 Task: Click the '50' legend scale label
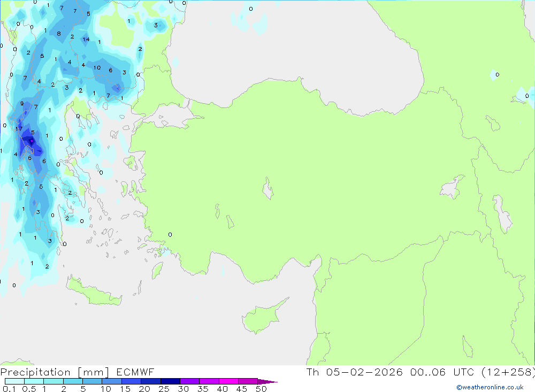click(x=261, y=389)
